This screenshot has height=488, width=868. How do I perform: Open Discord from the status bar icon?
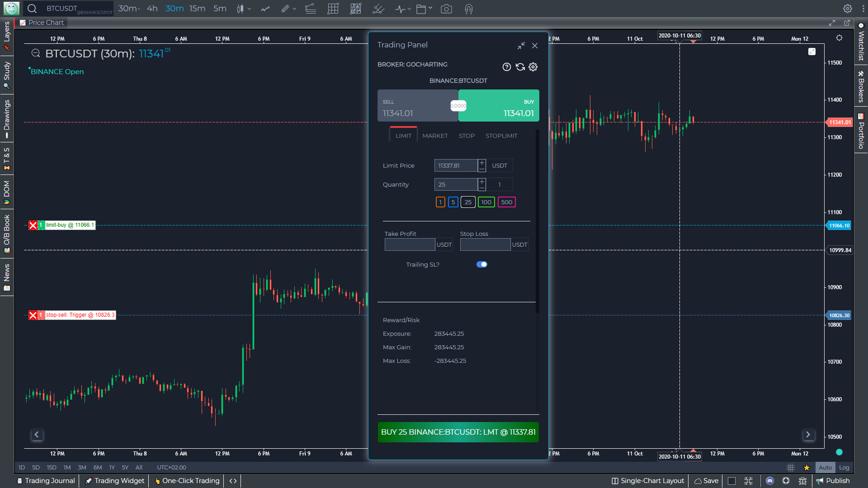770,481
